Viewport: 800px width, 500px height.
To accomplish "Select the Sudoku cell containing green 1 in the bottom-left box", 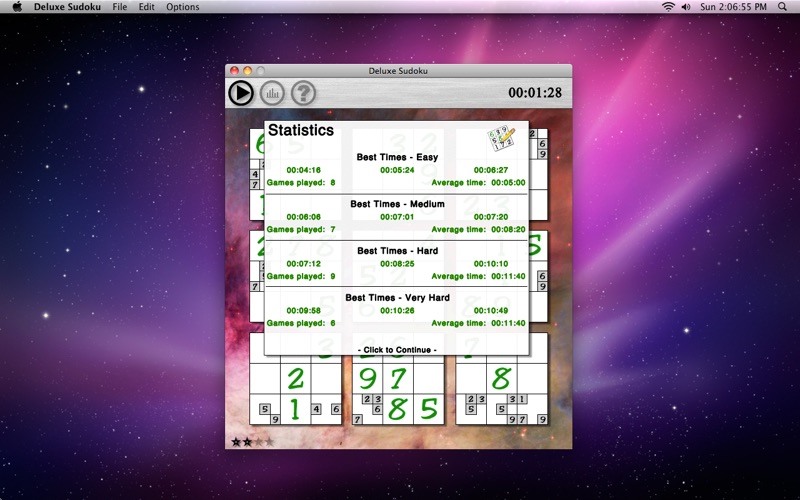I will [x=295, y=409].
